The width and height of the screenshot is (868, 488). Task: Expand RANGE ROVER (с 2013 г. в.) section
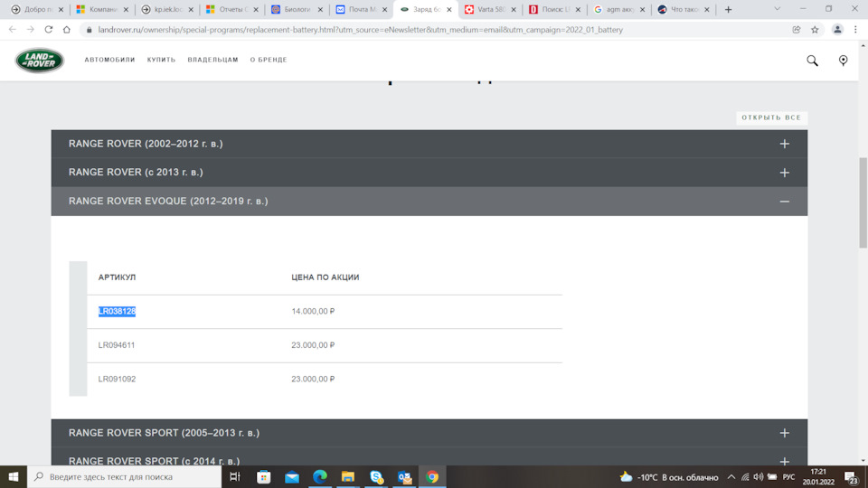pos(429,173)
